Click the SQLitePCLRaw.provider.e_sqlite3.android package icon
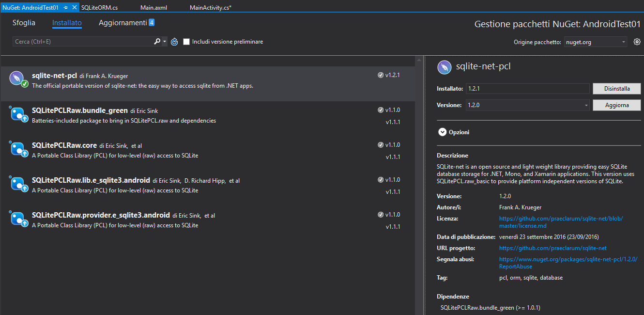 pos(18,219)
